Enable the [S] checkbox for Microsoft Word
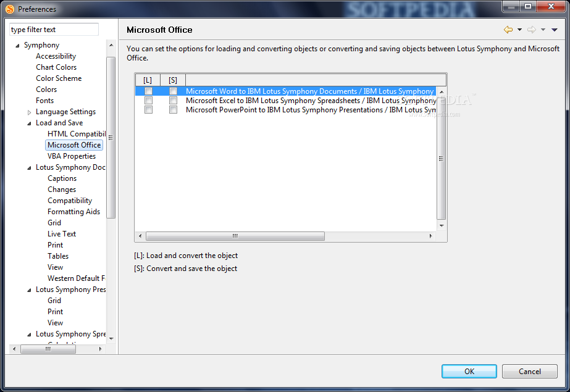Screen dimensions: 570x392 tap(173, 91)
